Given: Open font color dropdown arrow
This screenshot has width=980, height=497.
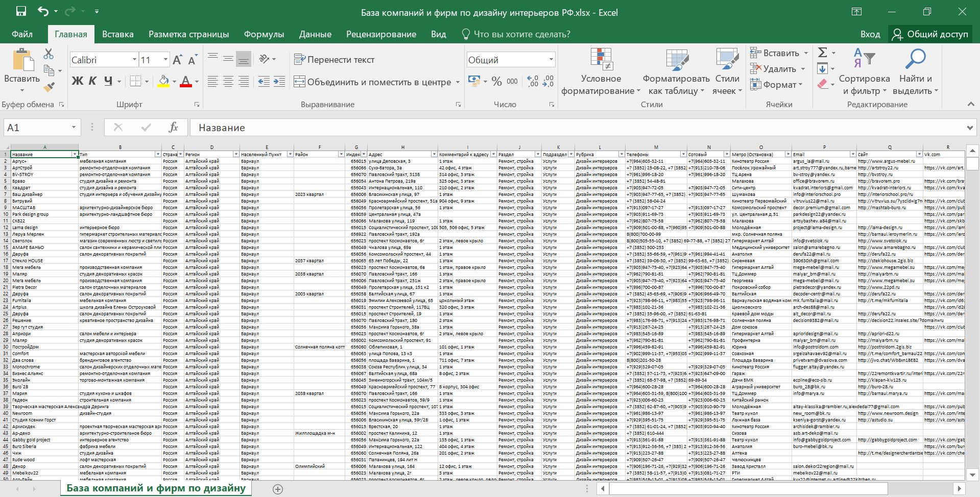Looking at the screenshot, I should pyautogui.click(x=197, y=82).
